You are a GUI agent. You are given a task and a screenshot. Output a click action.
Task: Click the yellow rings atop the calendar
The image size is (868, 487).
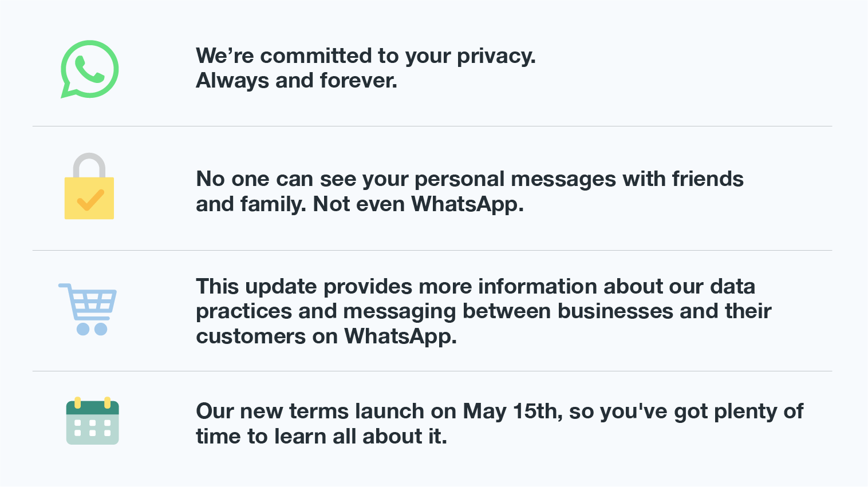coord(92,402)
